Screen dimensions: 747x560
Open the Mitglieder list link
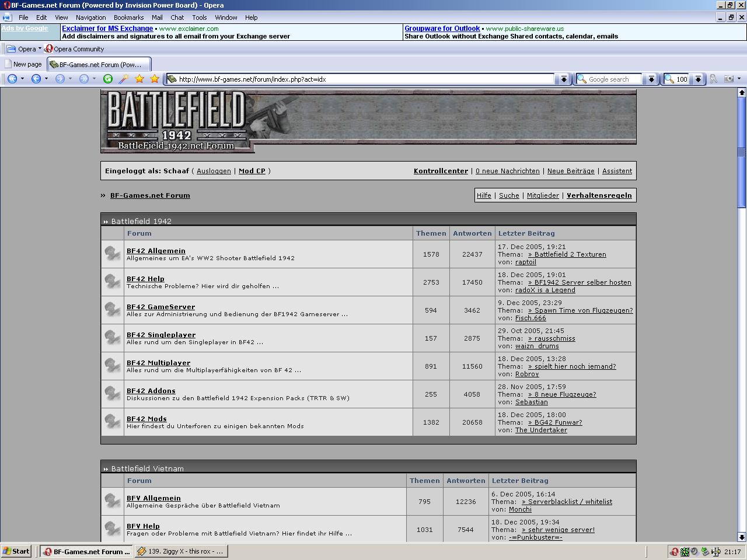543,195
